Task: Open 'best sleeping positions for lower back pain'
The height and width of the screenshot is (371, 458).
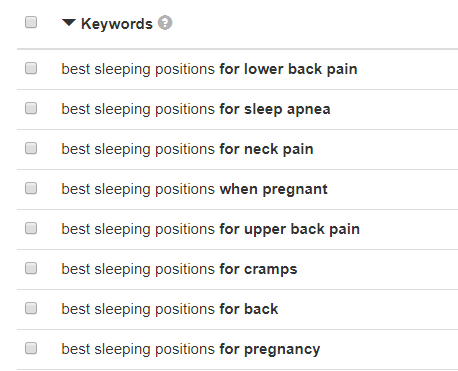Action: coord(209,69)
